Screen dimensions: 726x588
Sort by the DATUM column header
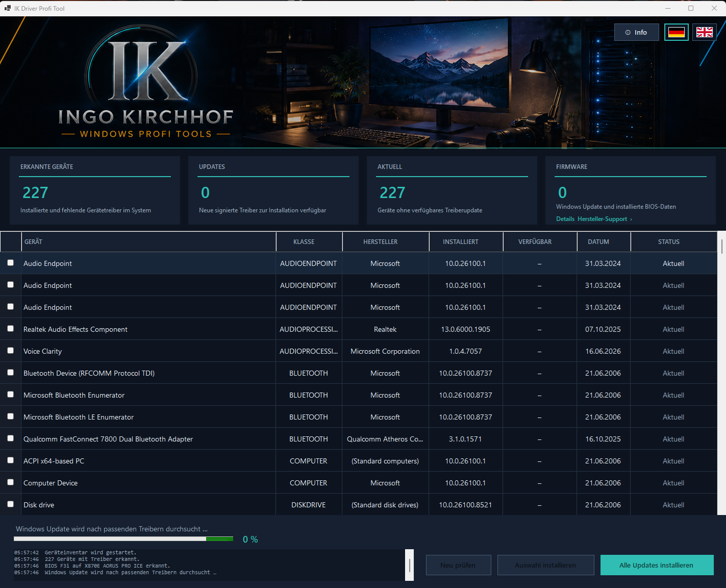(604, 242)
